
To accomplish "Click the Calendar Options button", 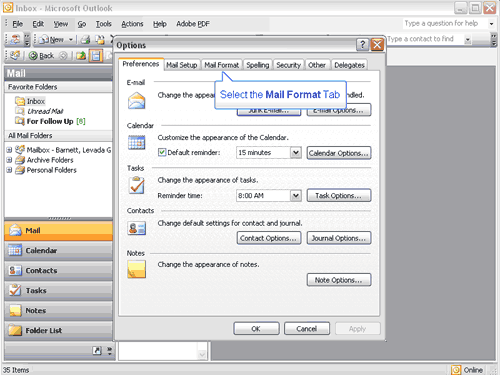I will coord(339,153).
